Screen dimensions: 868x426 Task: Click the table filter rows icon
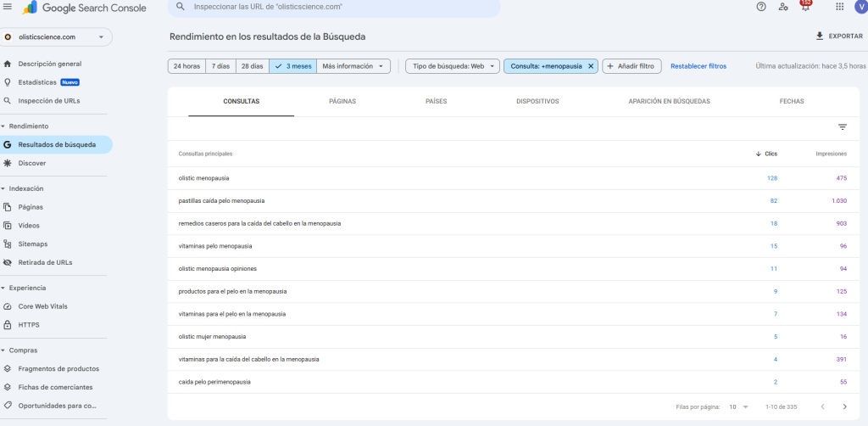point(842,127)
